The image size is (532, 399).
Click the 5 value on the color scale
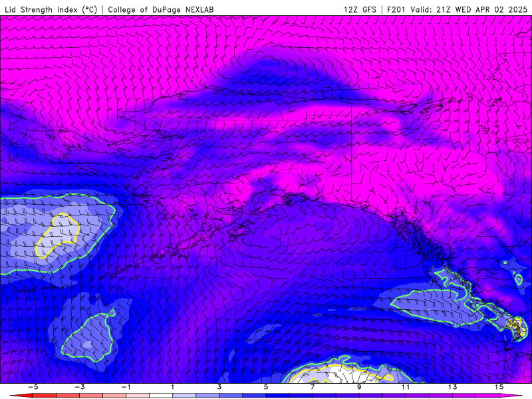coord(265,387)
